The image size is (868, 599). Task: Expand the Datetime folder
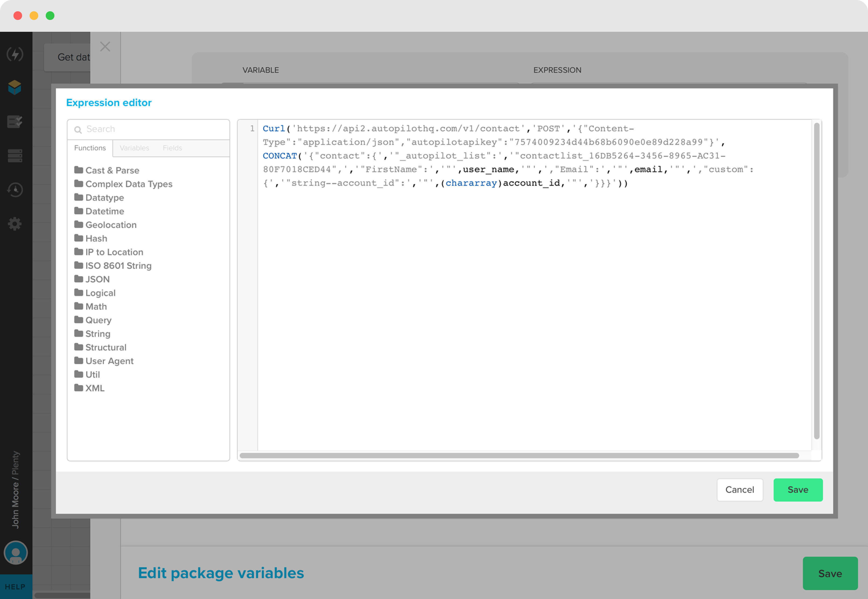click(99, 211)
